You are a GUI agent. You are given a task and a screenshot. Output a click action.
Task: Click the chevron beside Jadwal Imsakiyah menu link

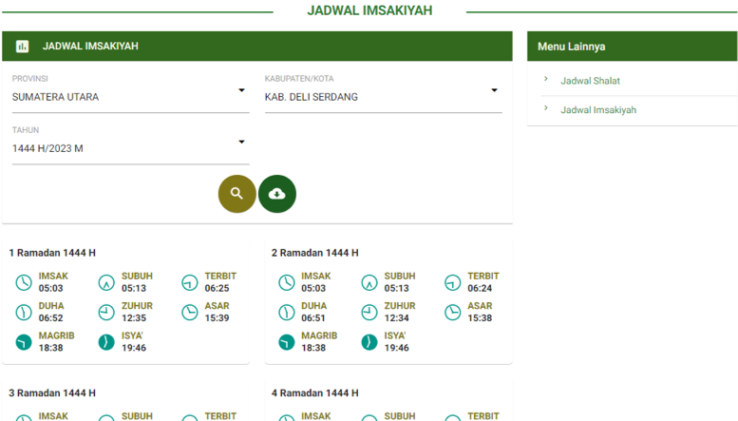pyautogui.click(x=546, y=108)
